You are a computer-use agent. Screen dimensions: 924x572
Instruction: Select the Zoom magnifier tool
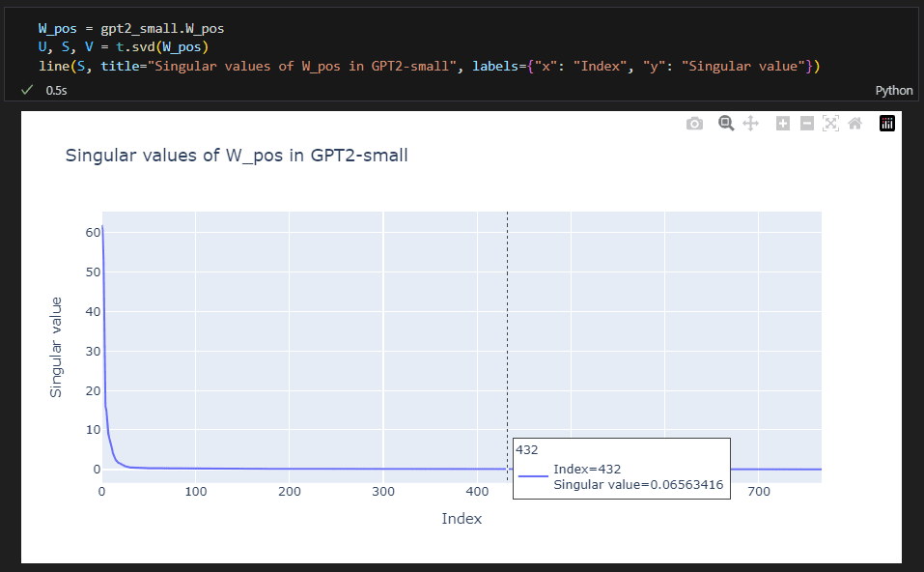726,124
